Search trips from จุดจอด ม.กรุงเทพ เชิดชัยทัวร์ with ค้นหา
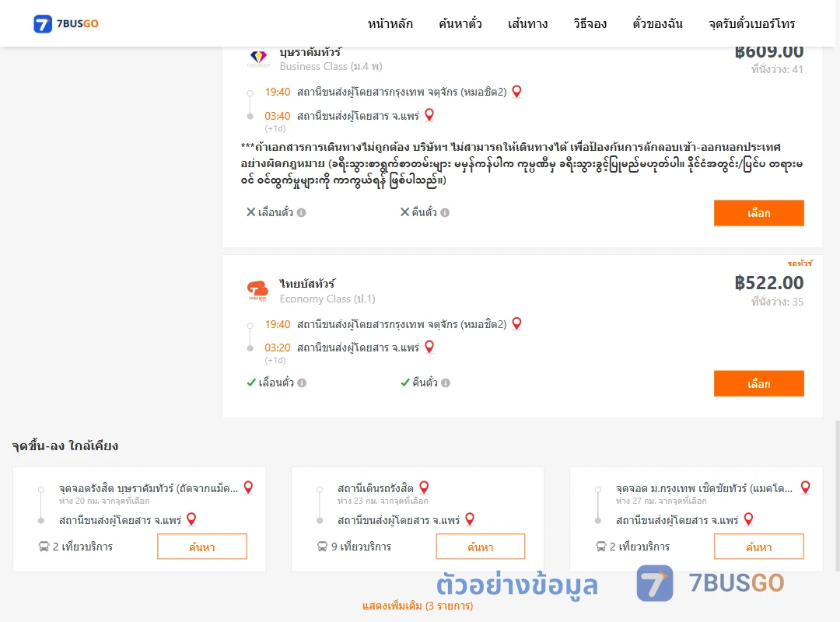This screenshot has width=840, height=622. point(759,547)
